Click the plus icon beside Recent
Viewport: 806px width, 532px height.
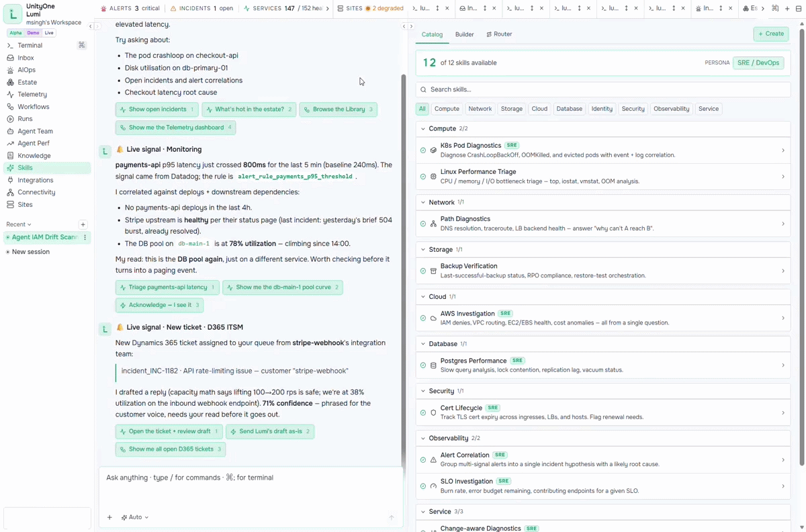pos(83,224)
